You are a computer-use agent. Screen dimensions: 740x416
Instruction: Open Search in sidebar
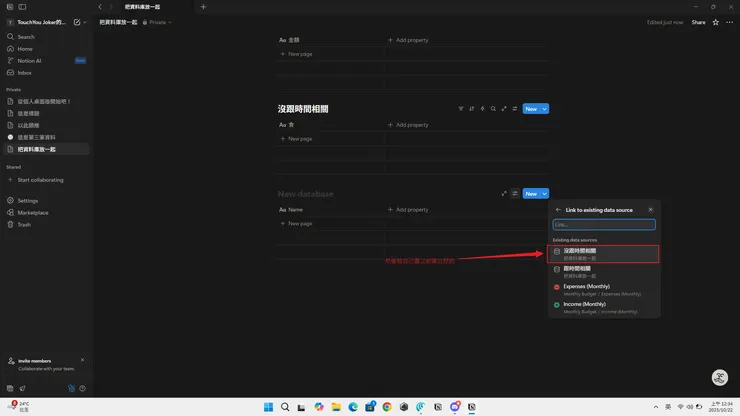pyautogui.click(x=46, y=37)
